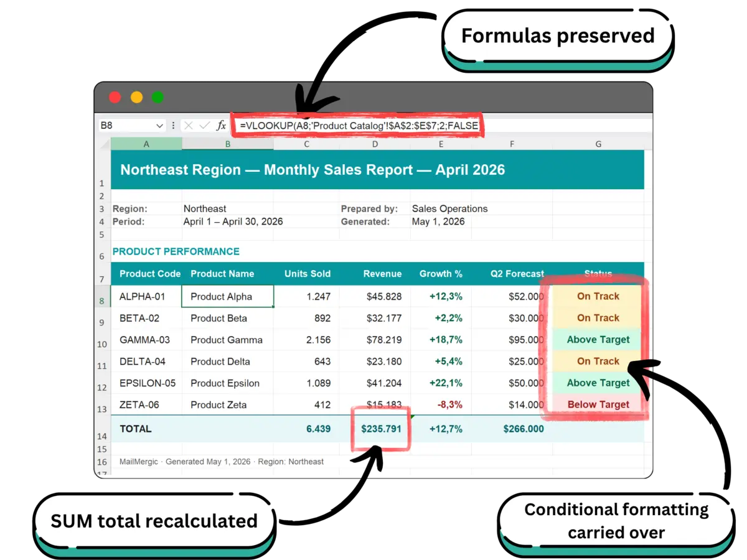The width and height of the screenshot is (747, 560).
Task: Click the 'Product Zeta' cell
Action: pos(228,404)
